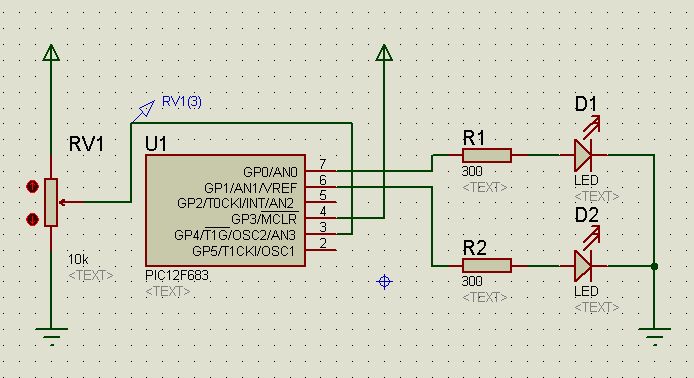Select the ground symbol below RV1
Image resolution: width=694 pixels, height=378 pixels.
(x=51, y=336)
